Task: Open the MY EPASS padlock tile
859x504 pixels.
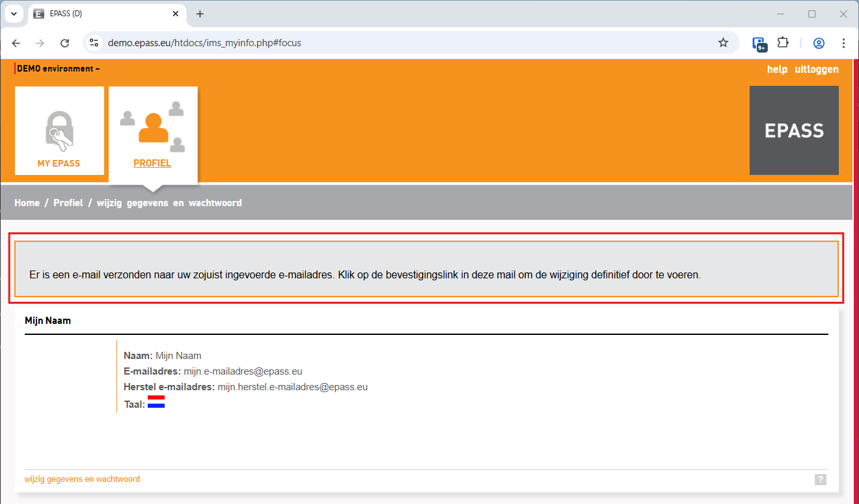Action: pyautogui.click(x=59, y=131)
